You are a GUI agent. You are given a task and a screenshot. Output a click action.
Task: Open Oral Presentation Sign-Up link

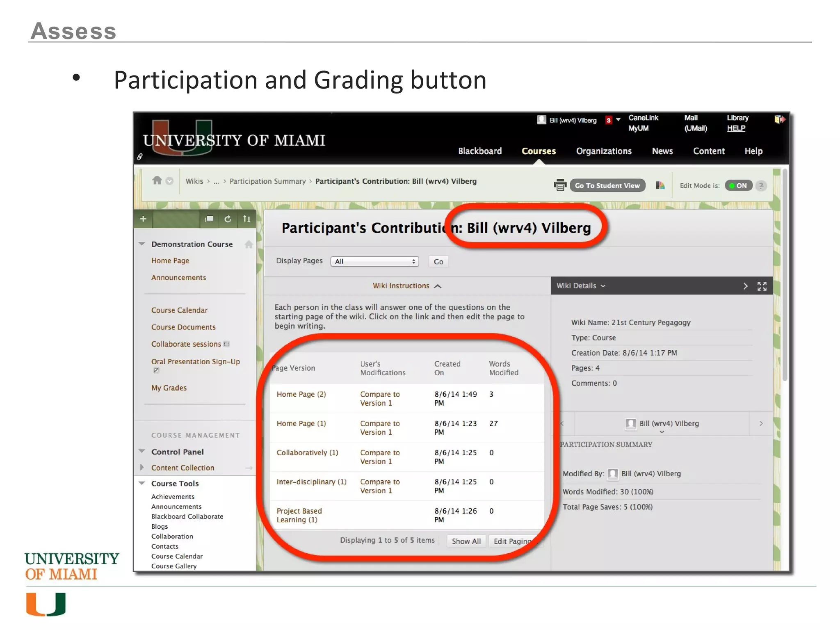195,361
